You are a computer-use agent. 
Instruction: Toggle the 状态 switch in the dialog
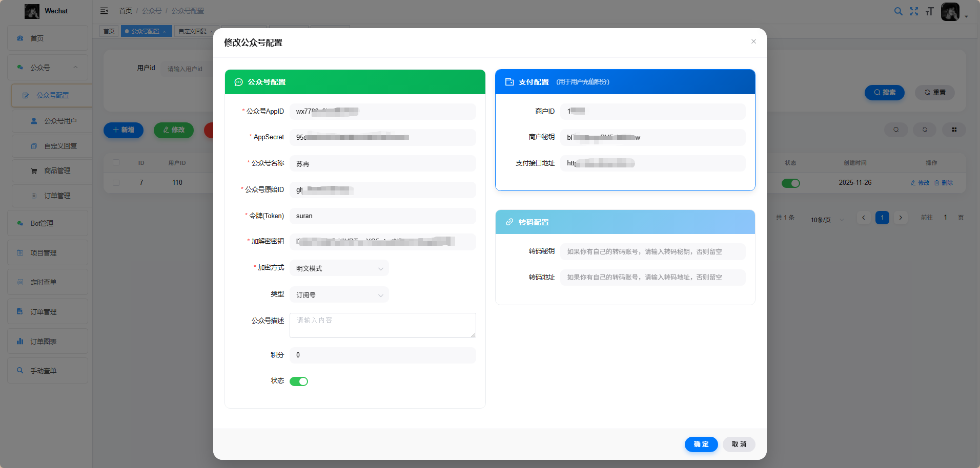[299, 381]
